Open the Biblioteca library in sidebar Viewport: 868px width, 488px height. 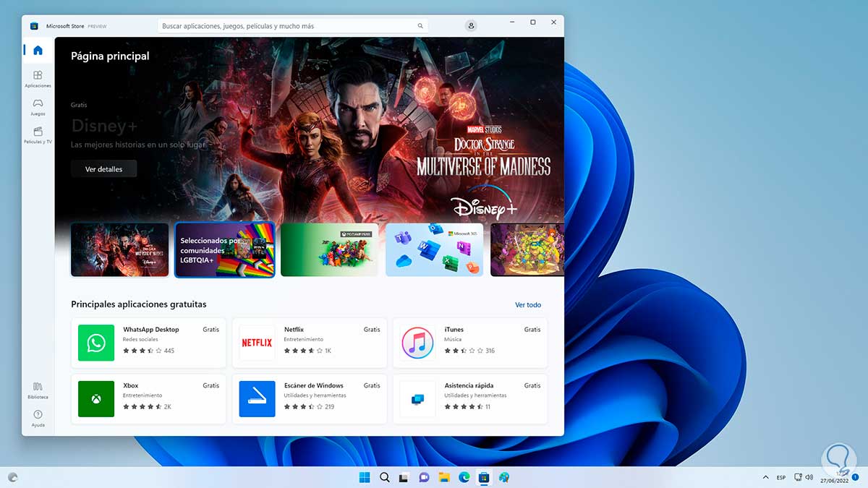[38, 390]
